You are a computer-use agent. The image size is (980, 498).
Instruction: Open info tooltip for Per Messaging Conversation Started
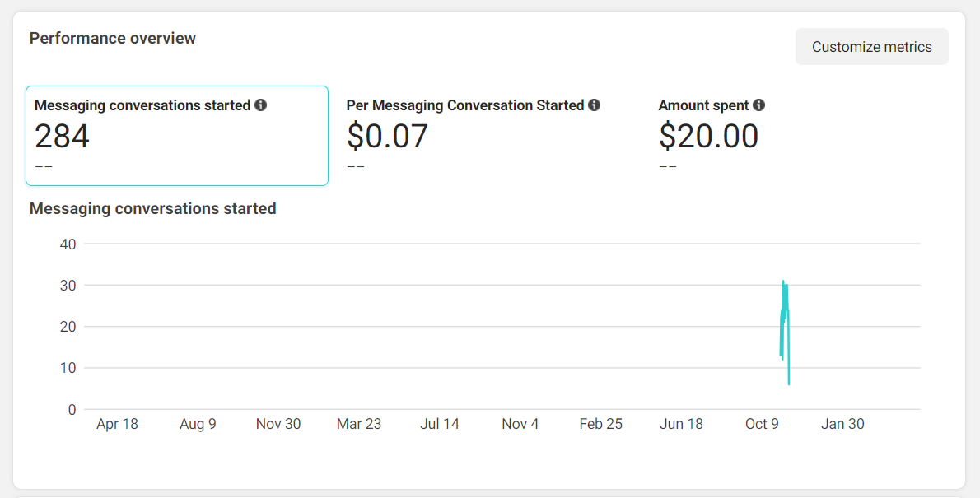pyautogui.click(x=595, y=105)
